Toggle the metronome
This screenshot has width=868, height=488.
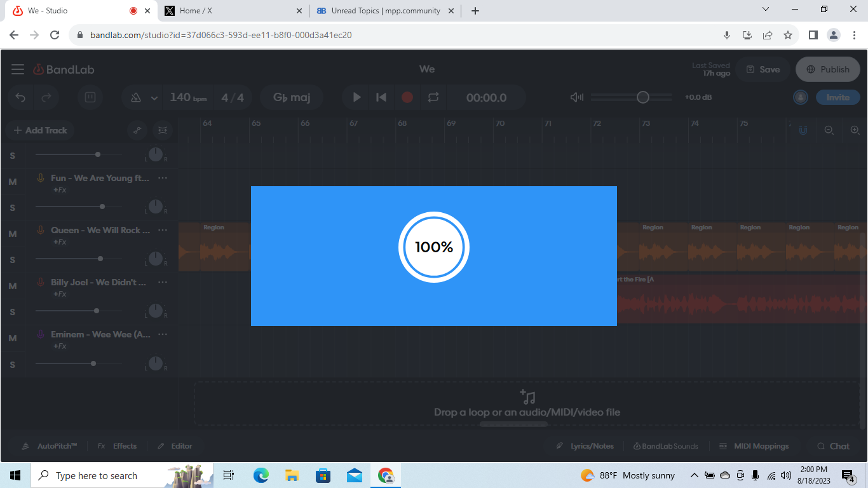pyautogui.click(x=135, y=97)
